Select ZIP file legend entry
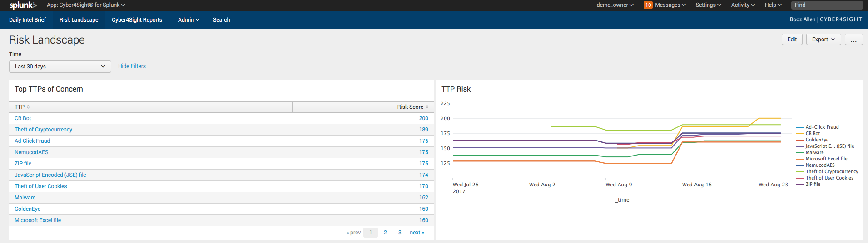The height and width of the screenshot is (243, 868). pos(808,185)
